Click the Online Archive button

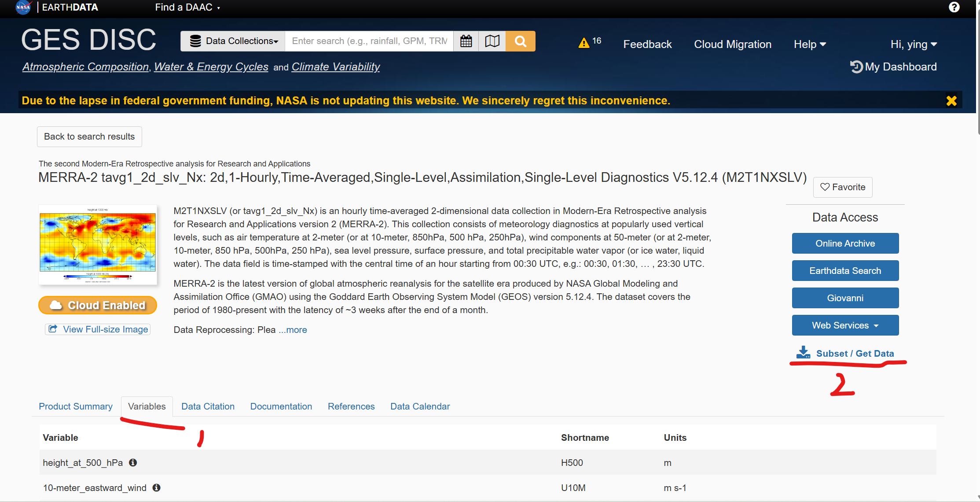pos(845,244)
